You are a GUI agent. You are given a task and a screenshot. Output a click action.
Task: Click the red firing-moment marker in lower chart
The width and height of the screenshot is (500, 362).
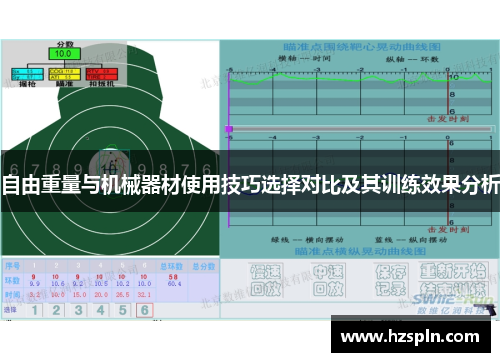448,183
